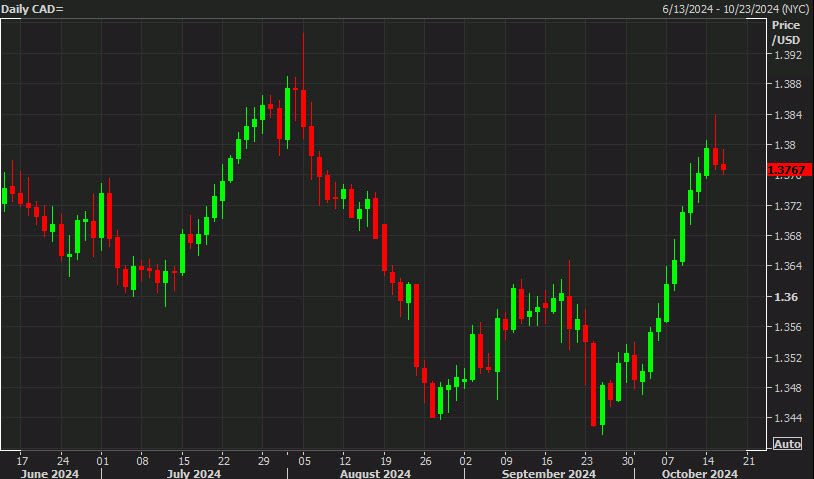Click the 1.388 price axis label
Viewport: 814px width, 479px height.
[x=788, y=84]
